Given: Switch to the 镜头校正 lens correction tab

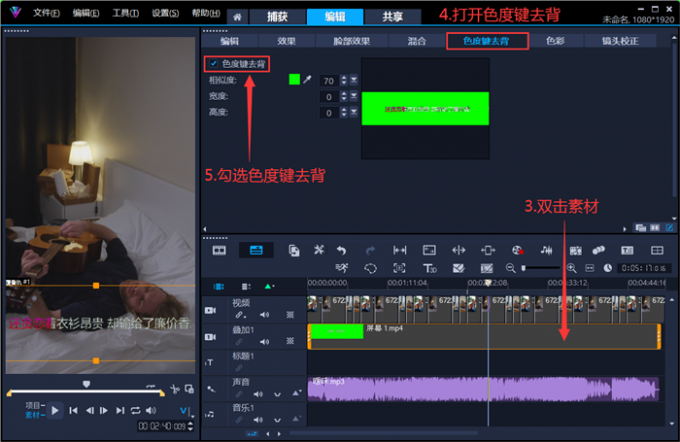Looking at the screenshot, I should click(x=620, y=41).
